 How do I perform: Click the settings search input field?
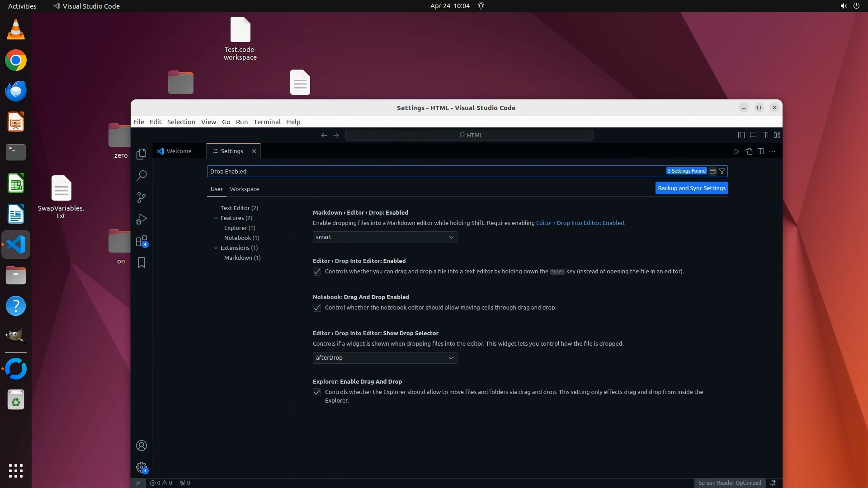pyautogui.click(x=434, y=171)
